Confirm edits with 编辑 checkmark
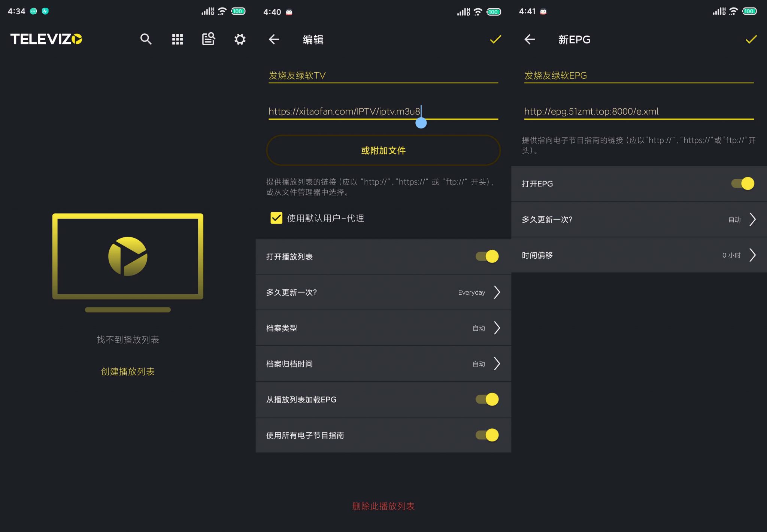 tap(495, 39)
